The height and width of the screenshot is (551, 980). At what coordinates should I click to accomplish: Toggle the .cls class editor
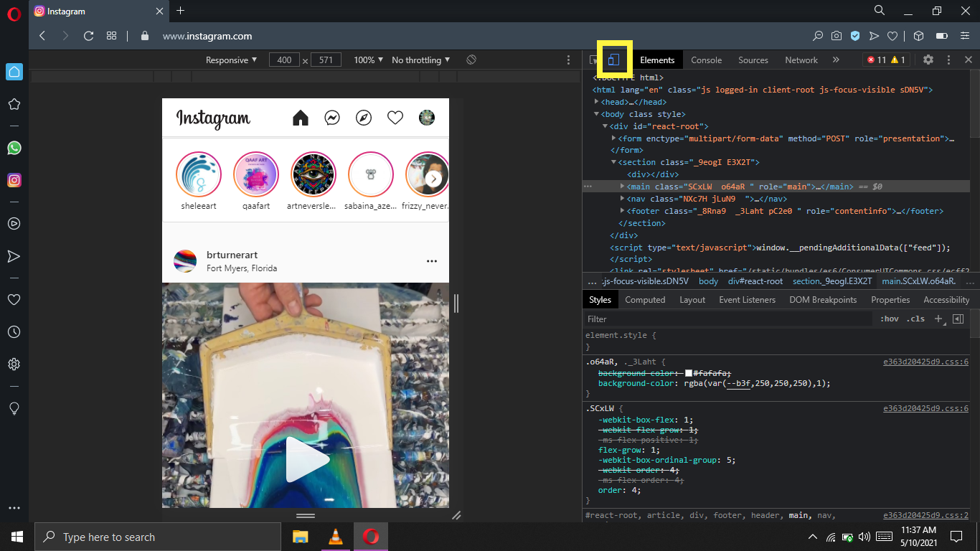[x=915, y=319]
